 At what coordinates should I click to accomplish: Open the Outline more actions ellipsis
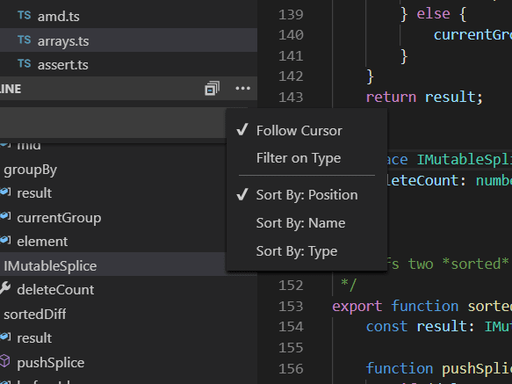243,88
